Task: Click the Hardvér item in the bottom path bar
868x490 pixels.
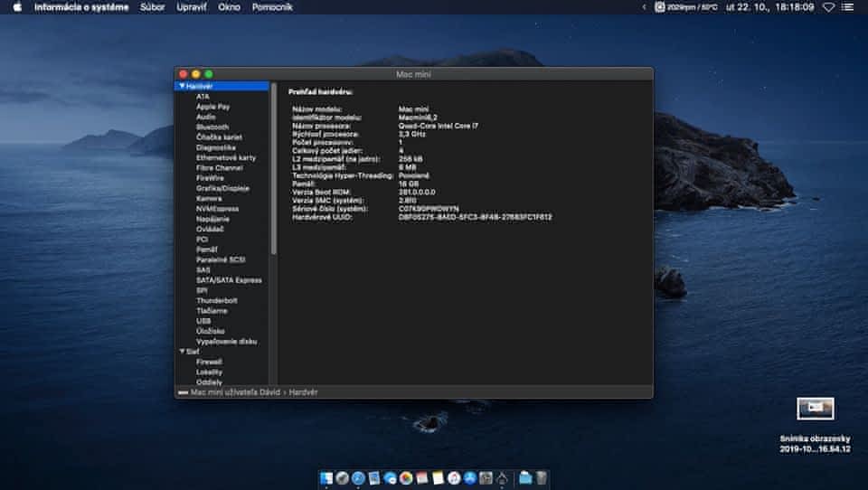Action: (303, 392)
